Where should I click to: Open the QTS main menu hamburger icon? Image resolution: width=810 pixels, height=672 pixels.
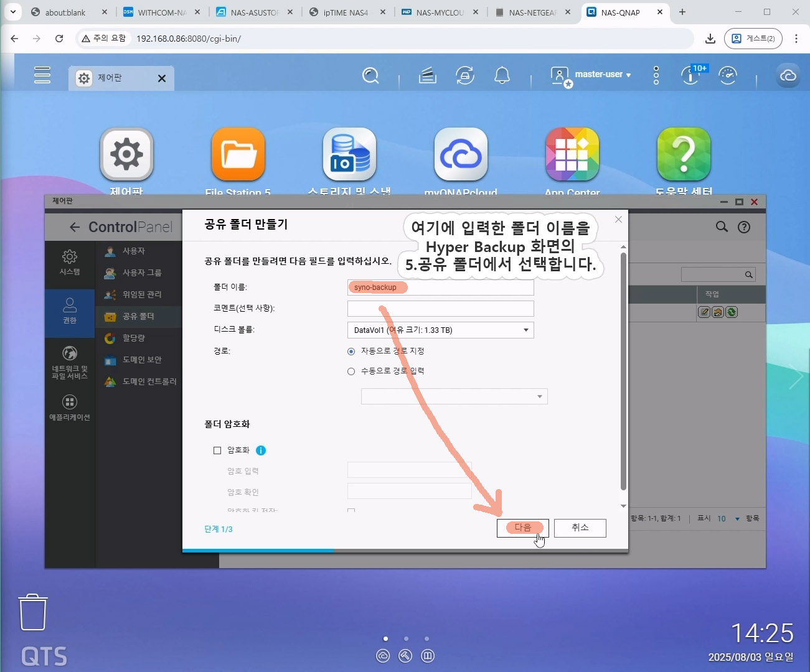pos(42,75)
